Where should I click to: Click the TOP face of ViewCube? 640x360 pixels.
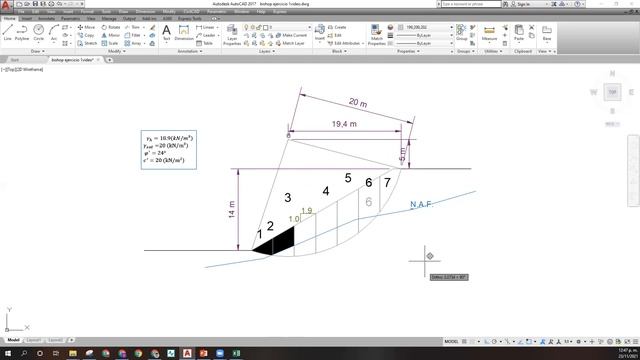coord(612,92)
